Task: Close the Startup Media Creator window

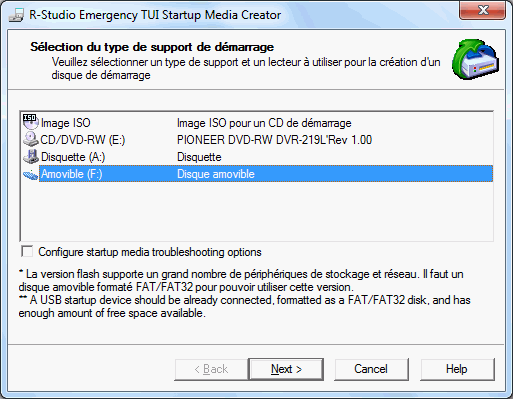Action: point(483,10)
